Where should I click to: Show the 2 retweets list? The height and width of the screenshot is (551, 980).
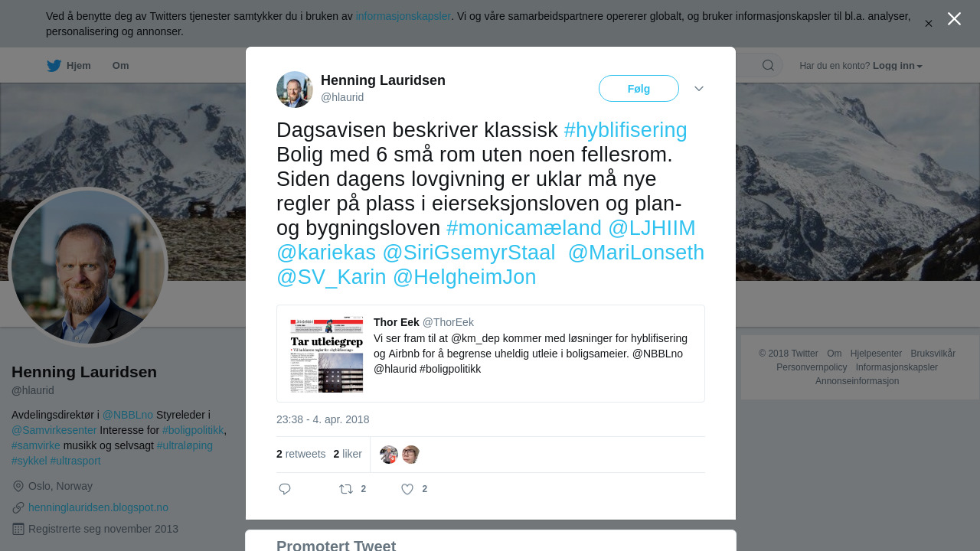301,454
